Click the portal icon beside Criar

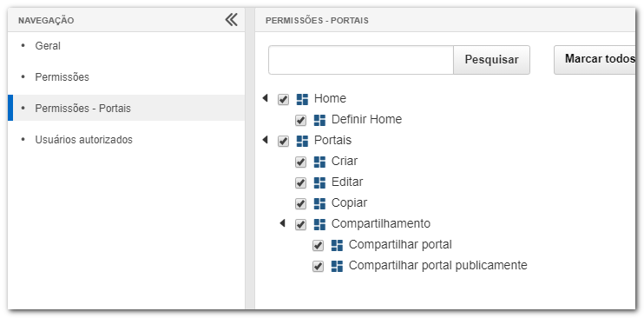pos(319,162)
